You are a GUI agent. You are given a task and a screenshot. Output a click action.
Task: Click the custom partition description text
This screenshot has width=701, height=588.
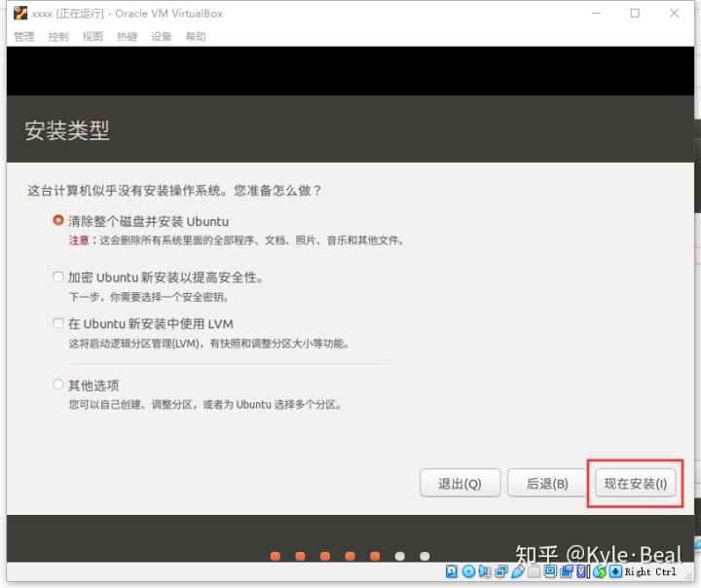point(205,405)
